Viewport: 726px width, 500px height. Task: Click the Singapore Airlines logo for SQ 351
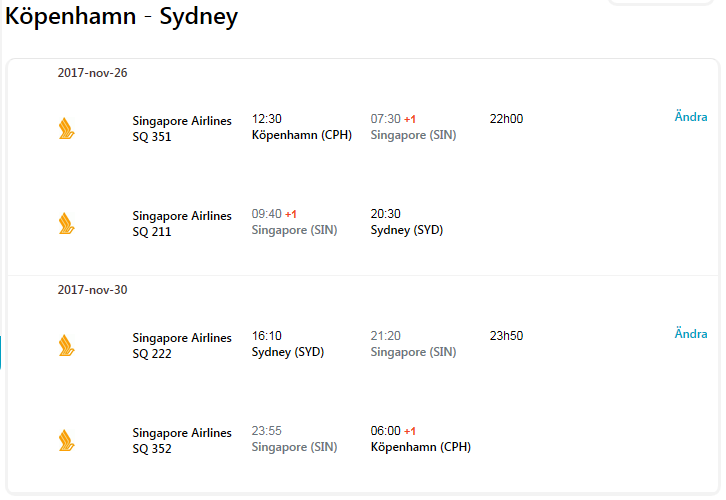click(67, 128)
